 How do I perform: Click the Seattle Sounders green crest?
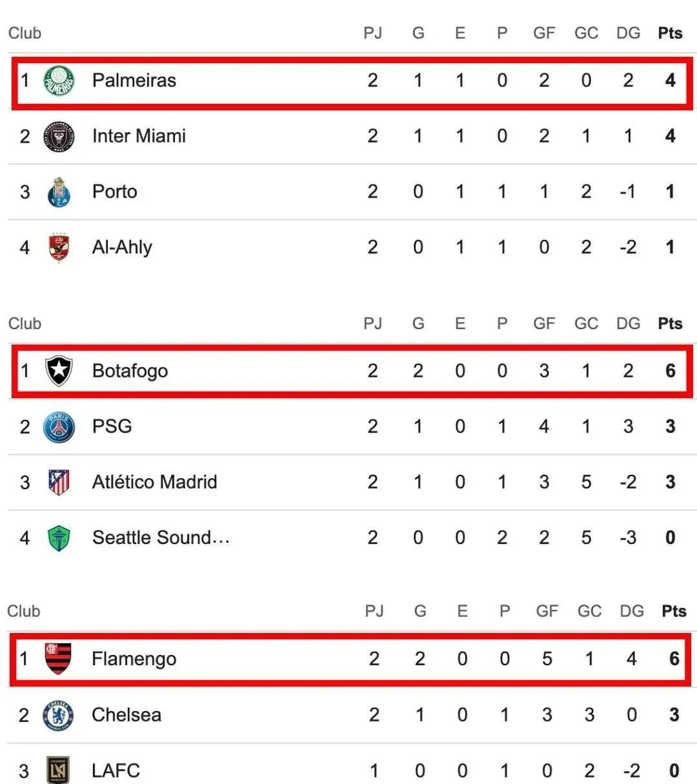pyautogui.click(x=59, y=538)
